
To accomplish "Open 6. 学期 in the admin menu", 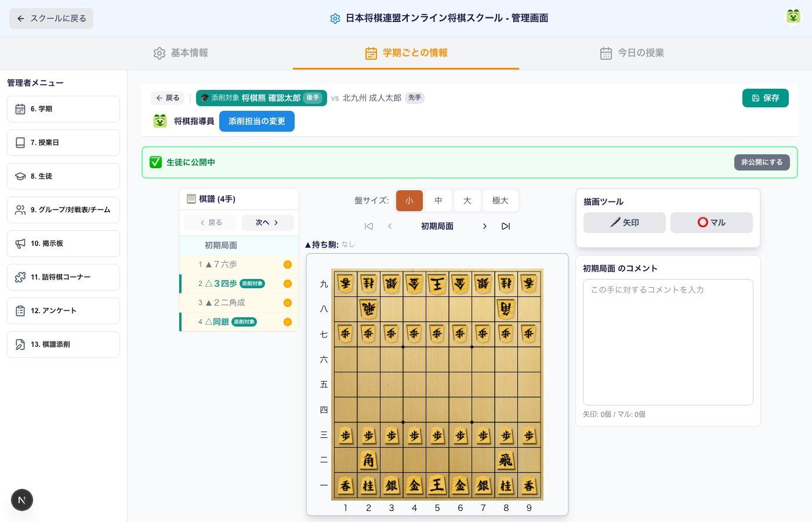I will click(63, 109).
